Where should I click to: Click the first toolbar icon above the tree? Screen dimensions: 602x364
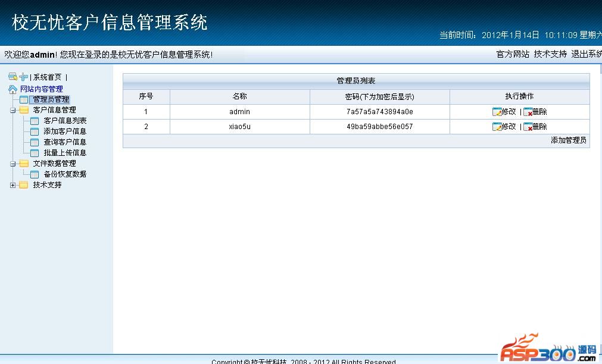pyautogui.click(x=13, y=77)
